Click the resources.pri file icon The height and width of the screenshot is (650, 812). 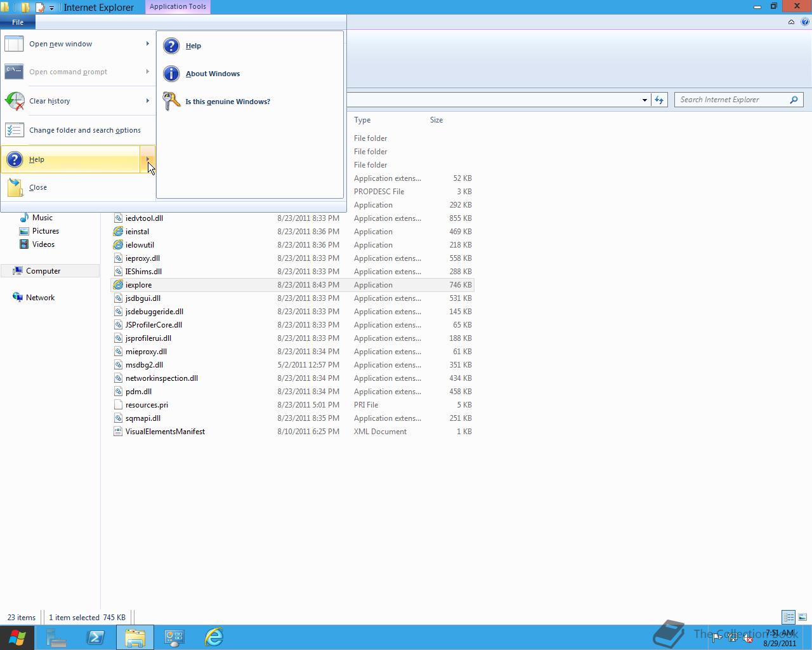click(118, 405)
